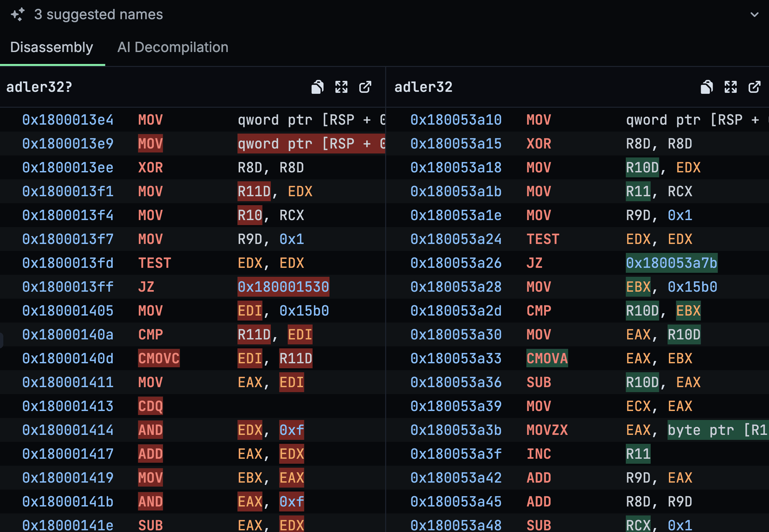This screenshot has height=532, width=769.
Task: Click the highlighted CMOVA mnemonic
Action: pyautogui.click(x=547, y=359)
